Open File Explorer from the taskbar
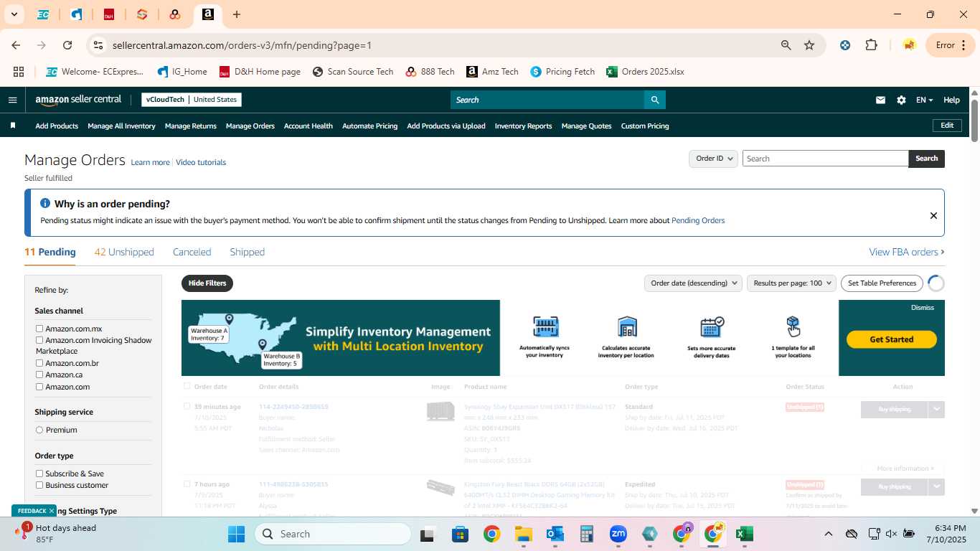The width and height of the screenshot is (980, 551). [x=523, y=534]
